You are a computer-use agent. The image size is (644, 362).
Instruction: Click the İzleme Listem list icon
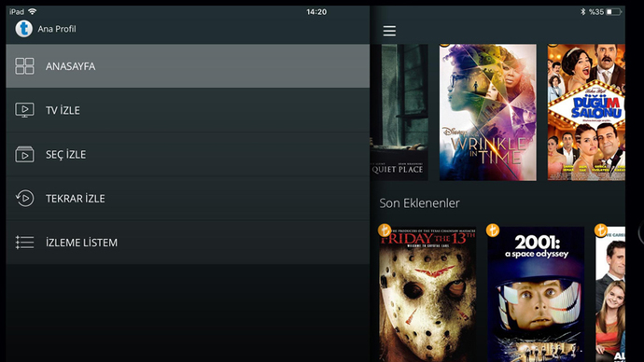point(24,243)
